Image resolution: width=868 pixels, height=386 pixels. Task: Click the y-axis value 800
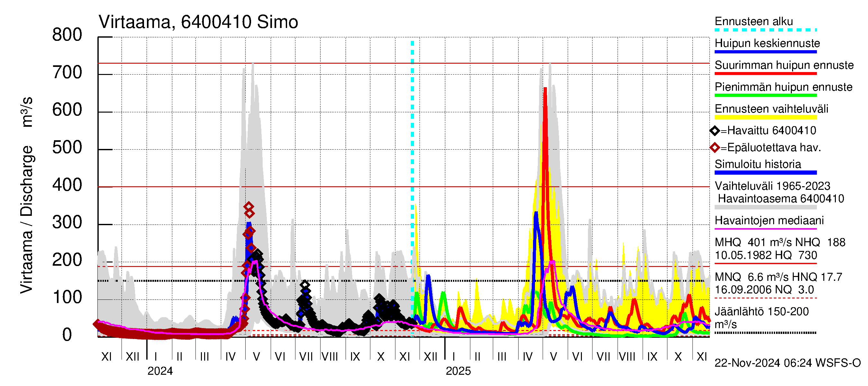point(67,35)
